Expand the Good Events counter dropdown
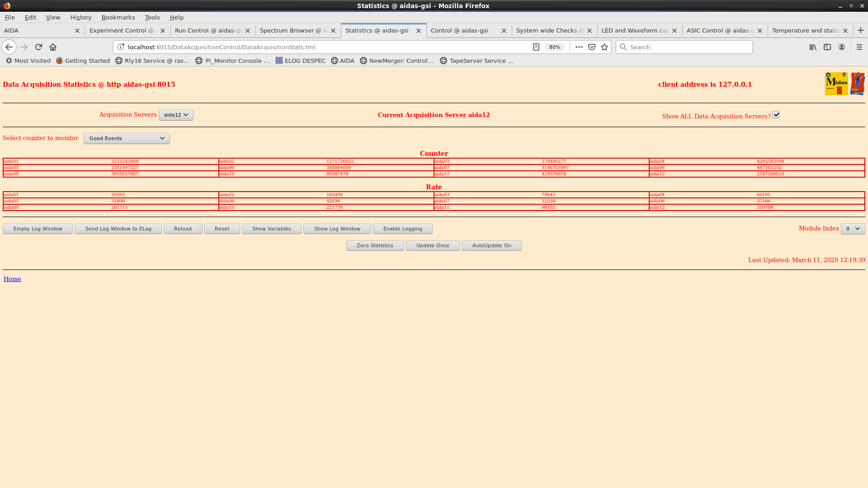The height and width of the screenshot is (488, 868). click(x=127, y=138)
